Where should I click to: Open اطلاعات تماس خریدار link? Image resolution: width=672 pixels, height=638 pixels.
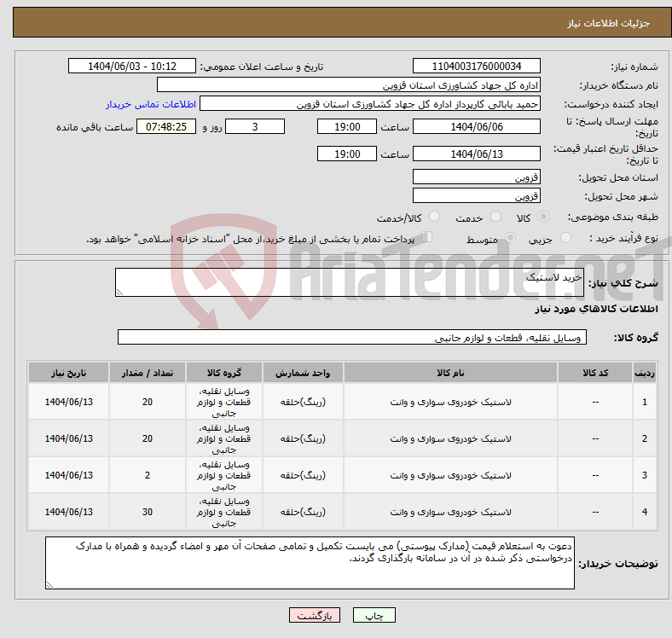coord(151,104)
